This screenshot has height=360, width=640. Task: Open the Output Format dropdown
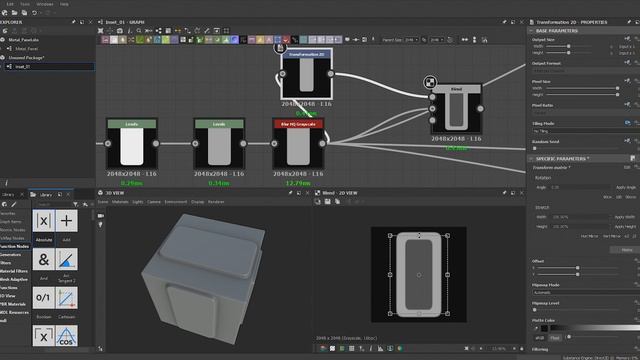(586, 71)
